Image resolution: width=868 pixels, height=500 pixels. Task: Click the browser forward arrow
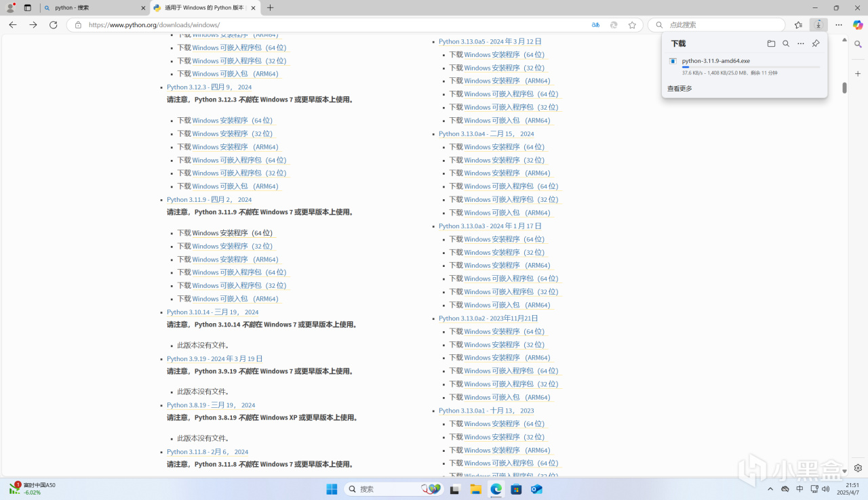point(33,24)
